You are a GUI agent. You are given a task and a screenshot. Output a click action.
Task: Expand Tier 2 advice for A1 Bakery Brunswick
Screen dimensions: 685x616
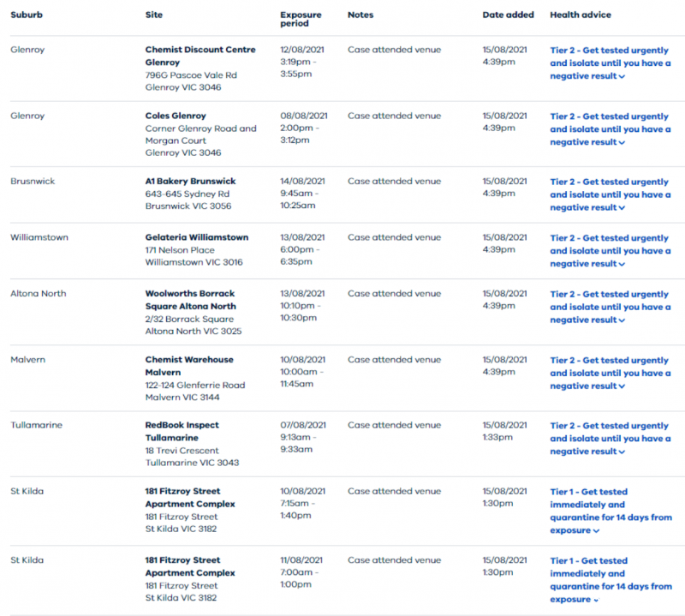pyautogui.click(x=611, y=195)
